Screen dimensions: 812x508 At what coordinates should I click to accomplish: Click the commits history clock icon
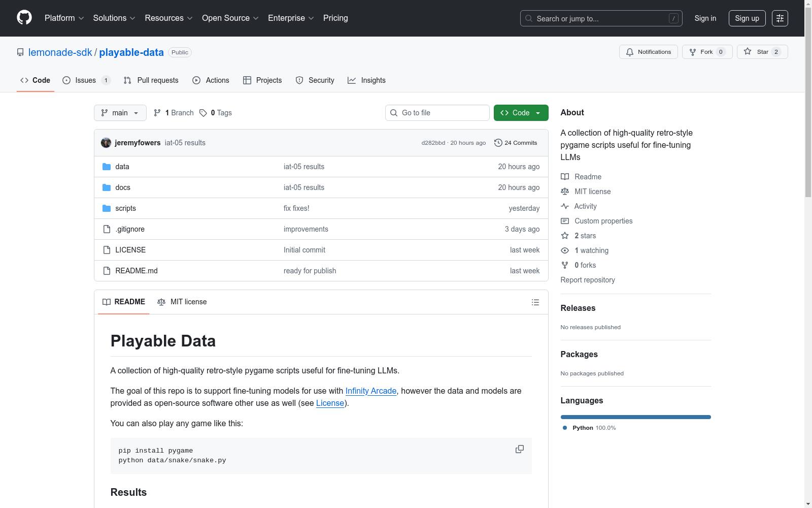click(x=498, y=143)
